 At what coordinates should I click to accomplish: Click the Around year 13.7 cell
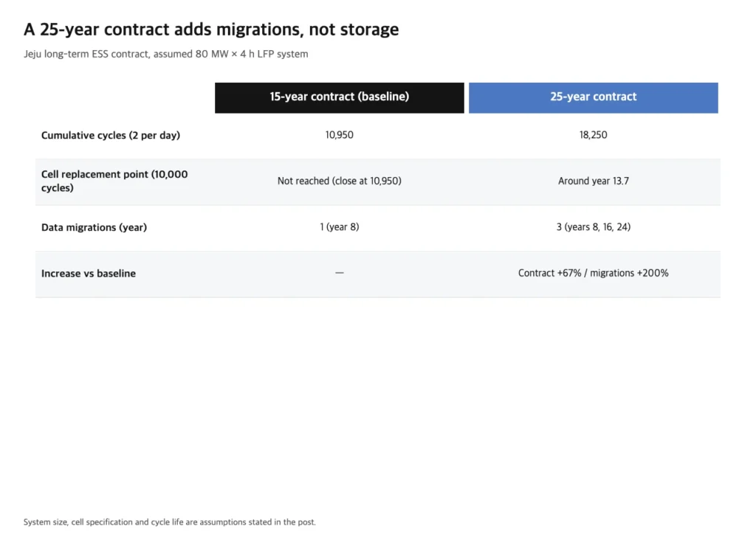[593, 181]
